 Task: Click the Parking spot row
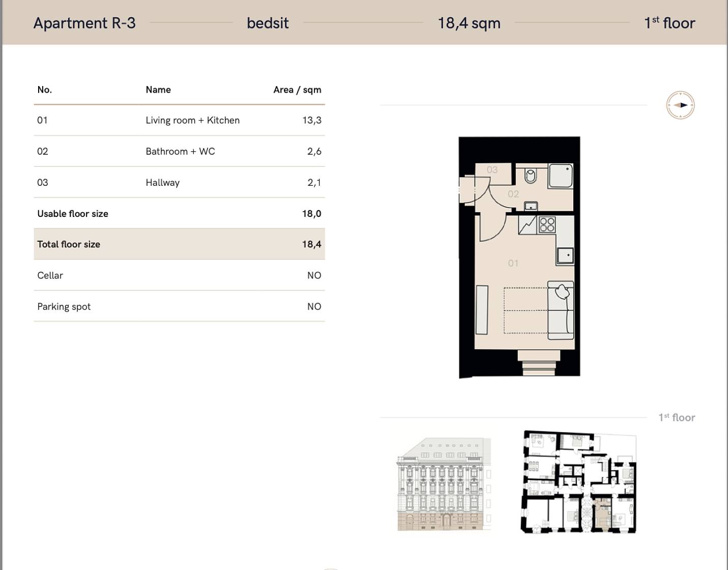[x=179, y=306]
